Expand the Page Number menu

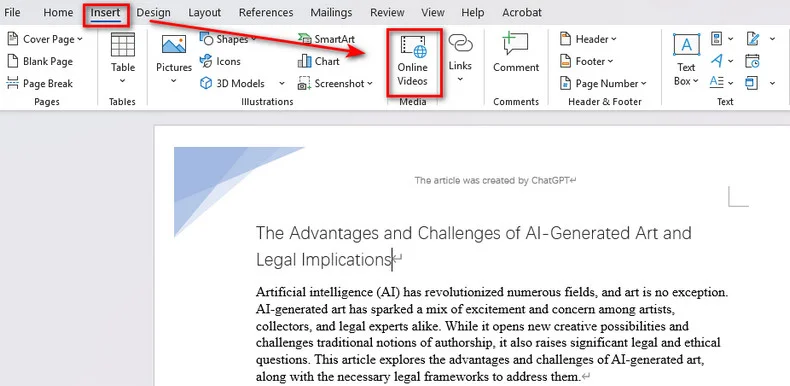(603, 84)
